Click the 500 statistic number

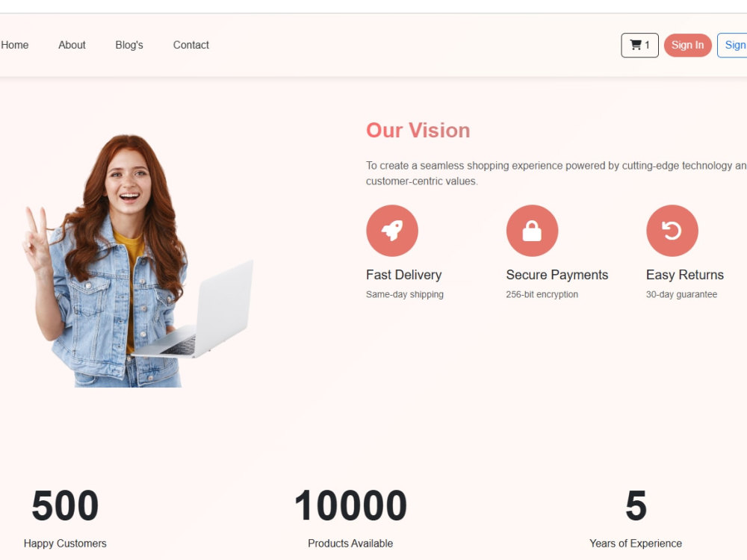coord(65,505)
